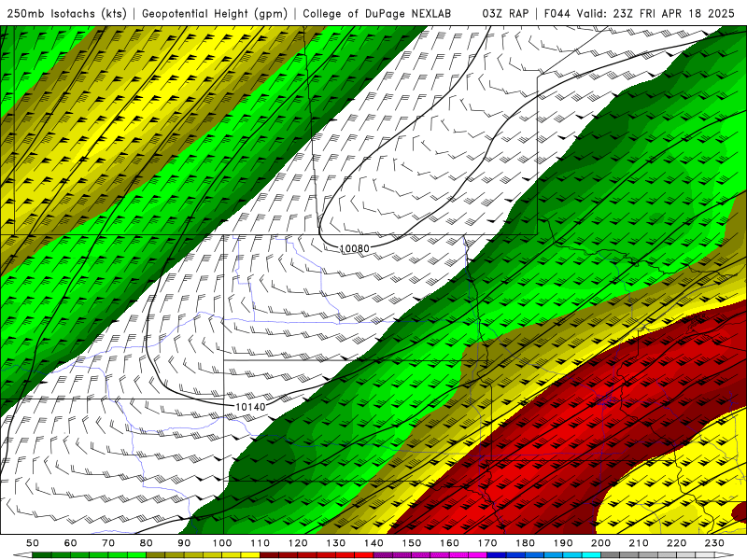The width and height of the screenshot is (747, 560).
Task: Click the 170 label on the color scale
Action: pos(487,543)
